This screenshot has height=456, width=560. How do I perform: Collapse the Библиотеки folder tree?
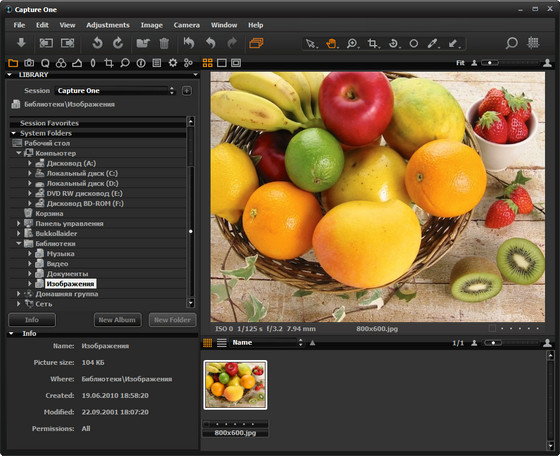point(19,244)
